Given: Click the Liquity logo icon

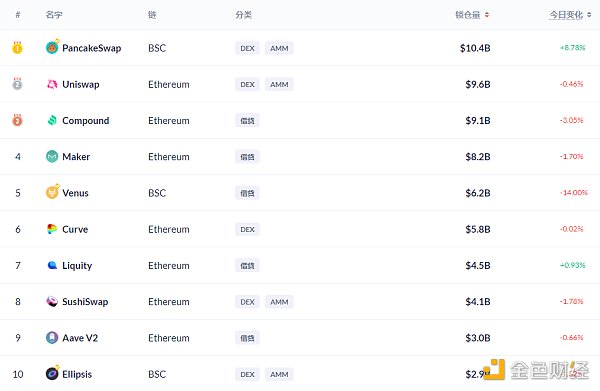Looking at the screenshot, I should [x=52, y=265].
